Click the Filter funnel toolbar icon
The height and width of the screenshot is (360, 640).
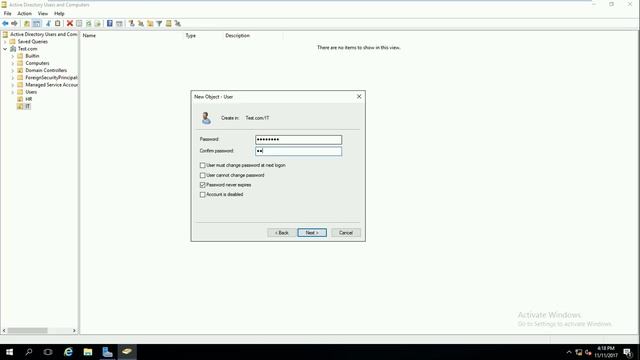pos(159,24)
